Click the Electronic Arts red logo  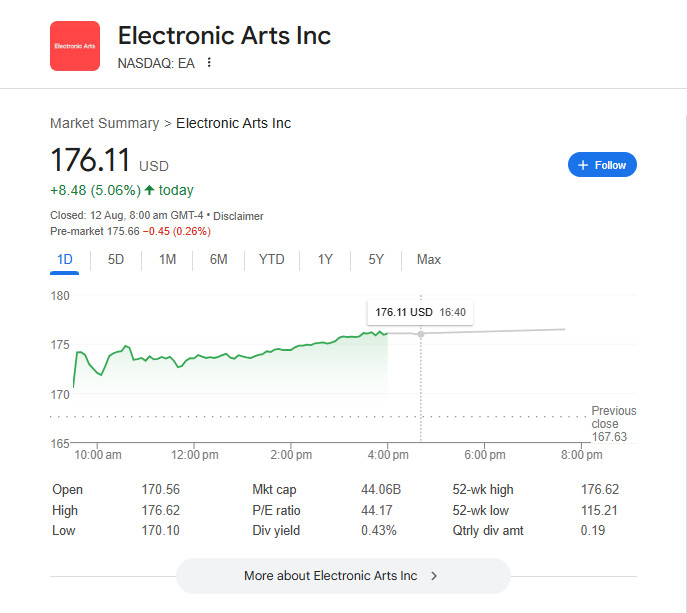(x=75, y=46)
